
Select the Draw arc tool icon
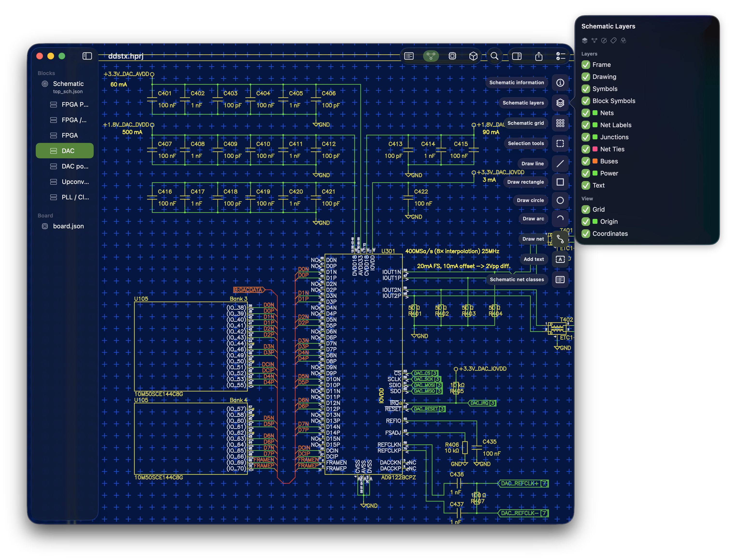560,219
